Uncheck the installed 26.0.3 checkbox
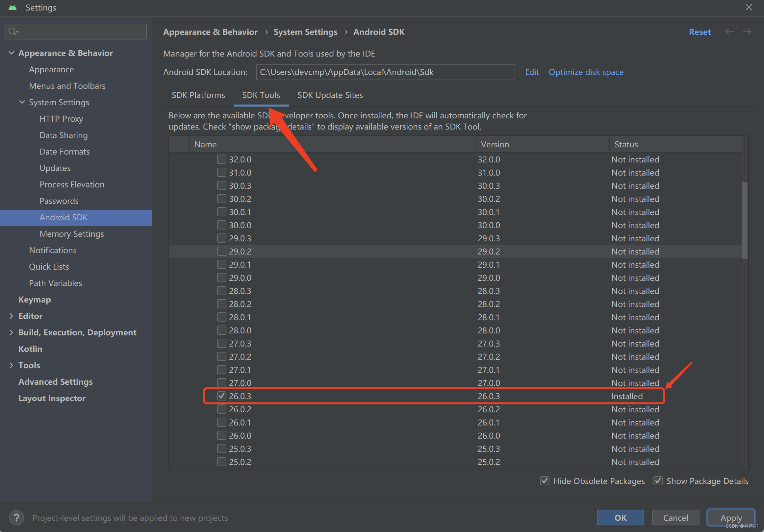Viewport: 764px width, 532px height. coord(222,396)
